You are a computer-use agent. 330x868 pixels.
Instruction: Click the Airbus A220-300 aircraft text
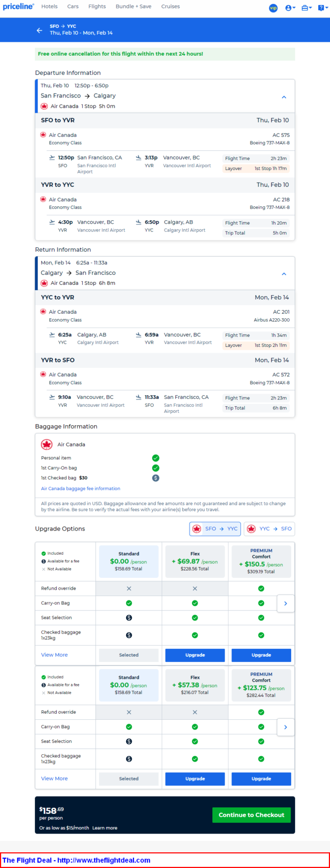[272, 320]
